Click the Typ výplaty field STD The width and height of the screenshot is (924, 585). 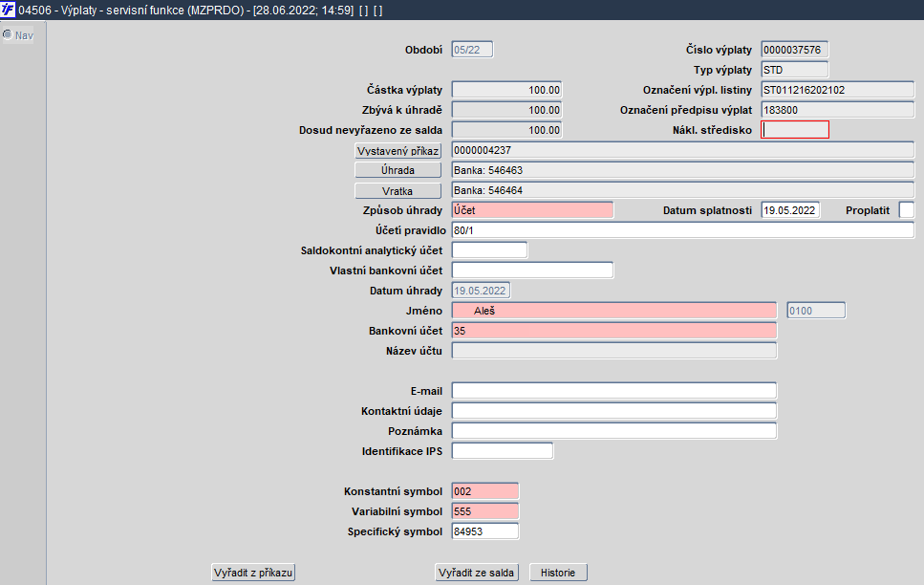tap(795, 70)
